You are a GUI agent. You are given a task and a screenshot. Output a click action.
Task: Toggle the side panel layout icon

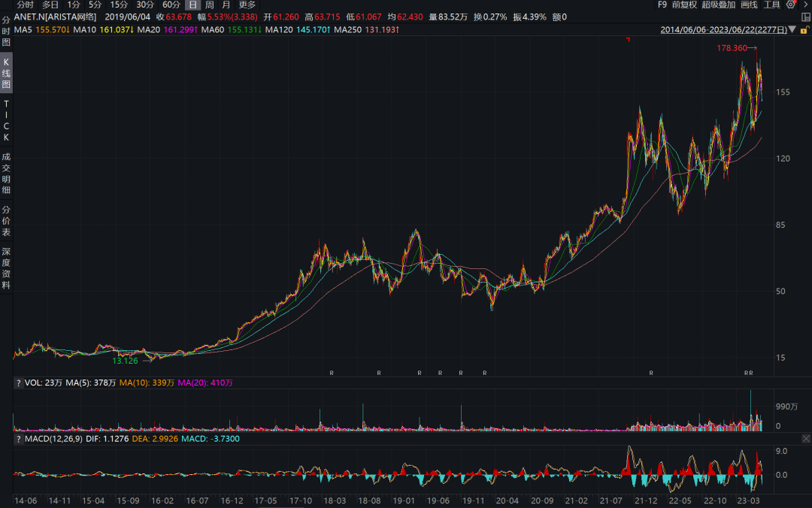806,17
